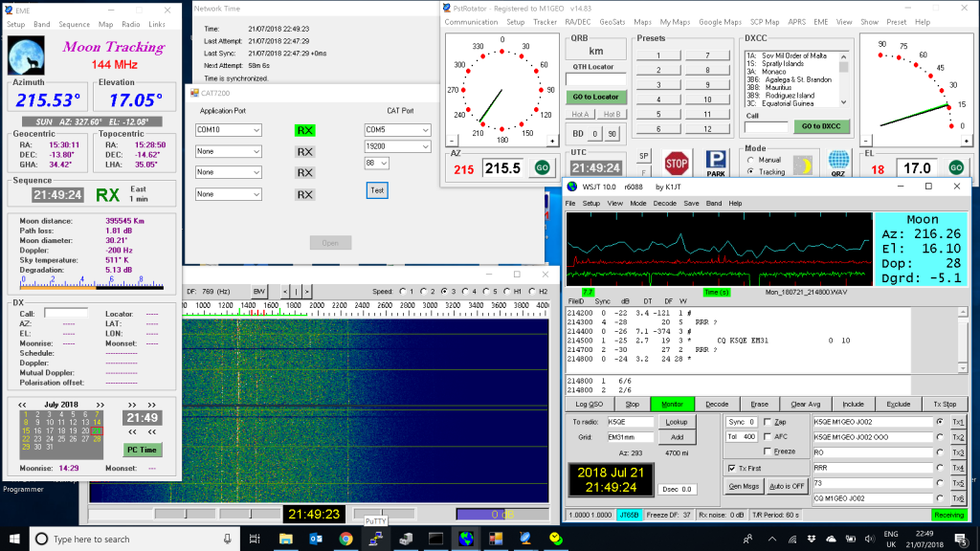980x551 pixels.
Task: Open the Google Maps menu in PstRotator
Action: click(720, 22)
